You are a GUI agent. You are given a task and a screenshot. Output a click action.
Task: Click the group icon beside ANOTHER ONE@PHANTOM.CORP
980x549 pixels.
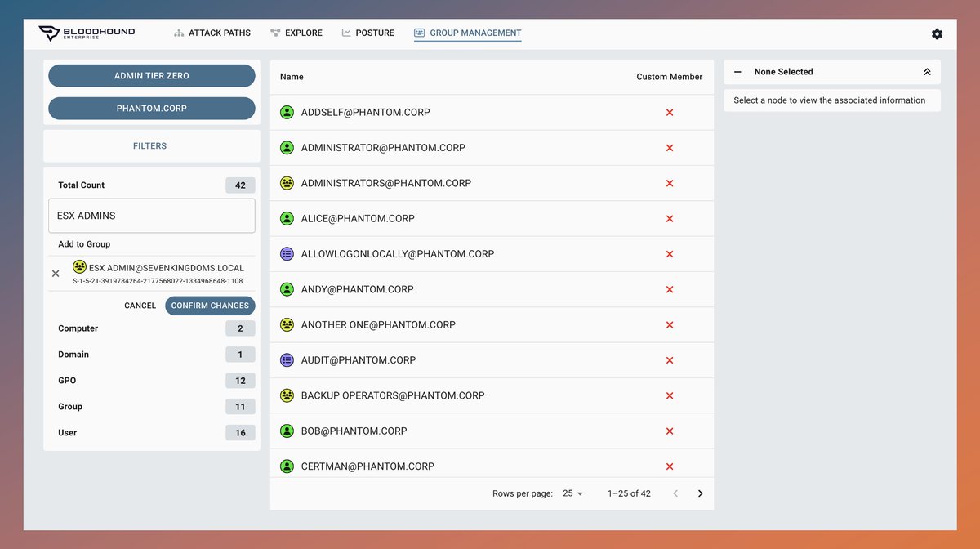[x=287, y=324]
